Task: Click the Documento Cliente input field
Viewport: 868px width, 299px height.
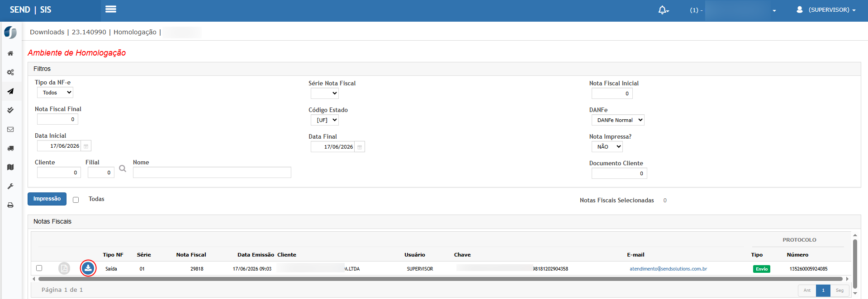Action: [619, 173]
